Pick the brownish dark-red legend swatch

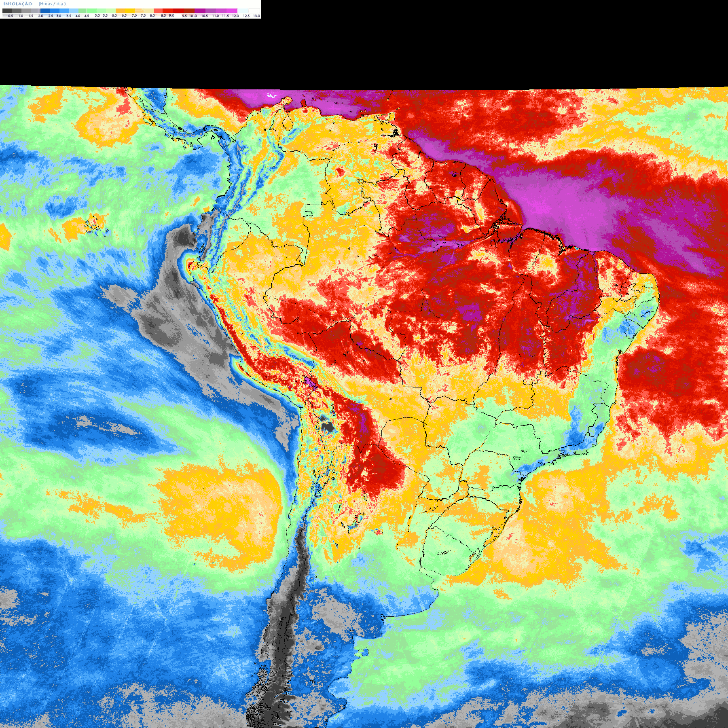point(189,11)
